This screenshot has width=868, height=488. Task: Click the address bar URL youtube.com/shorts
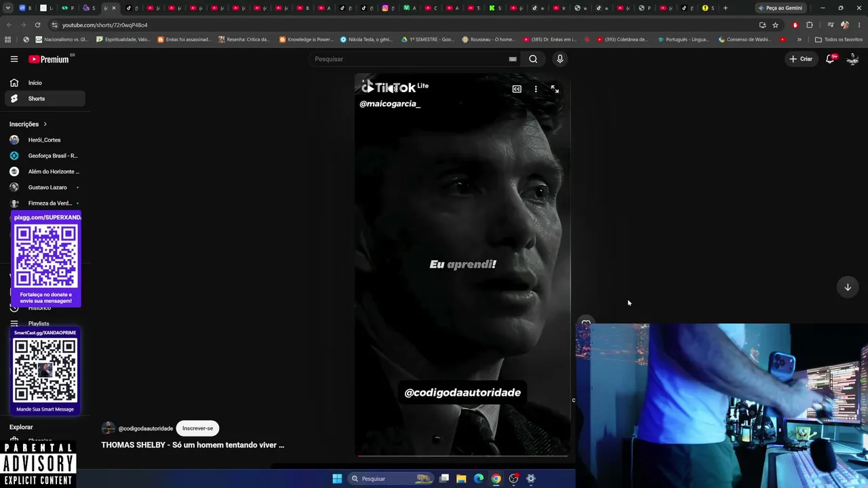pos(104,25)
